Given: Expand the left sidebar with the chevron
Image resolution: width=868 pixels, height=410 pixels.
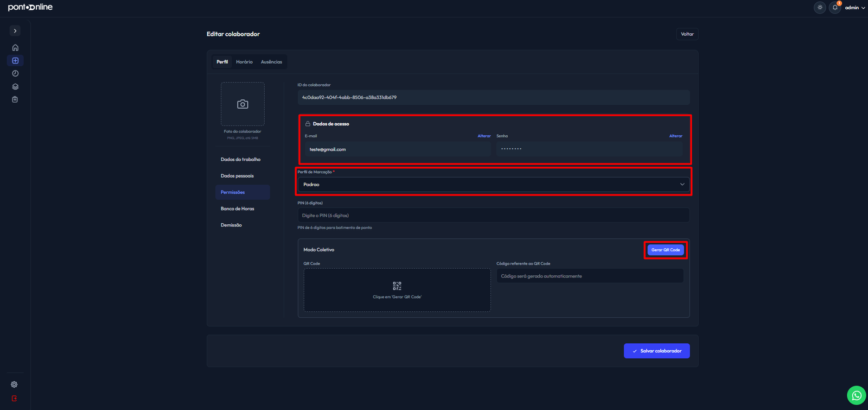Looking at the screenshot, I should [15, 31].
